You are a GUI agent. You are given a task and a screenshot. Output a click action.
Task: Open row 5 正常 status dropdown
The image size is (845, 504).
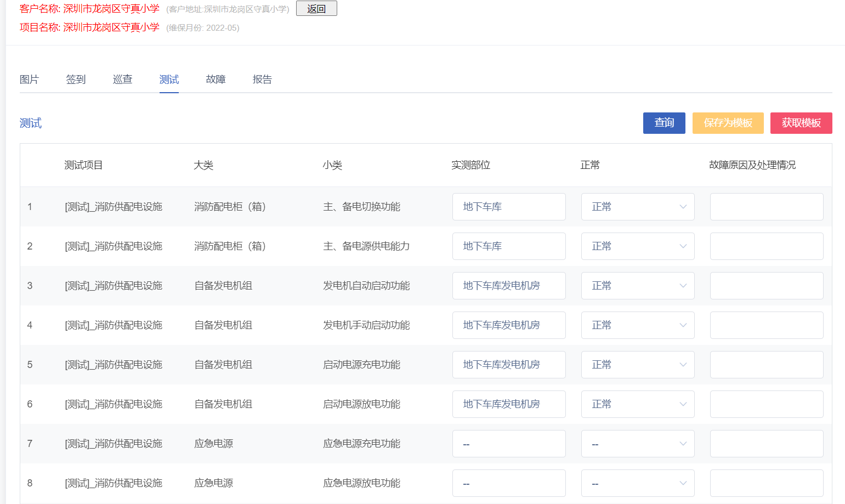click(637, 365)
